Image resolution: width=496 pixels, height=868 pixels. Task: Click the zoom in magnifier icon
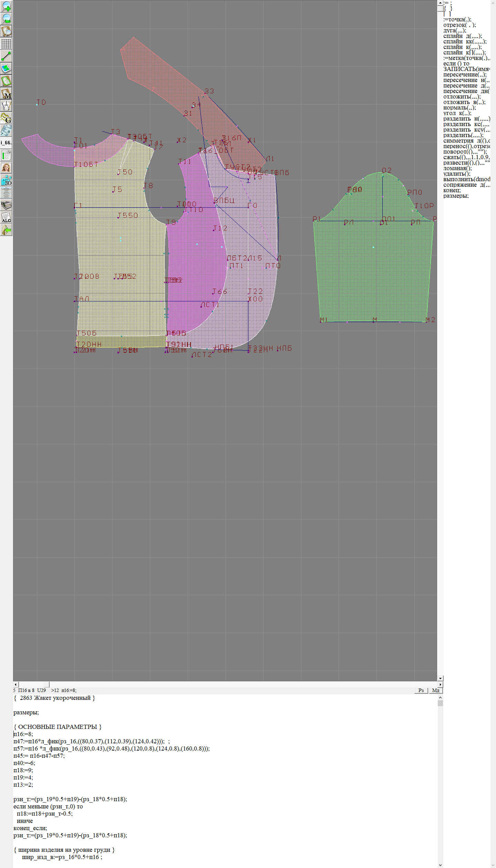pos(6,6)
